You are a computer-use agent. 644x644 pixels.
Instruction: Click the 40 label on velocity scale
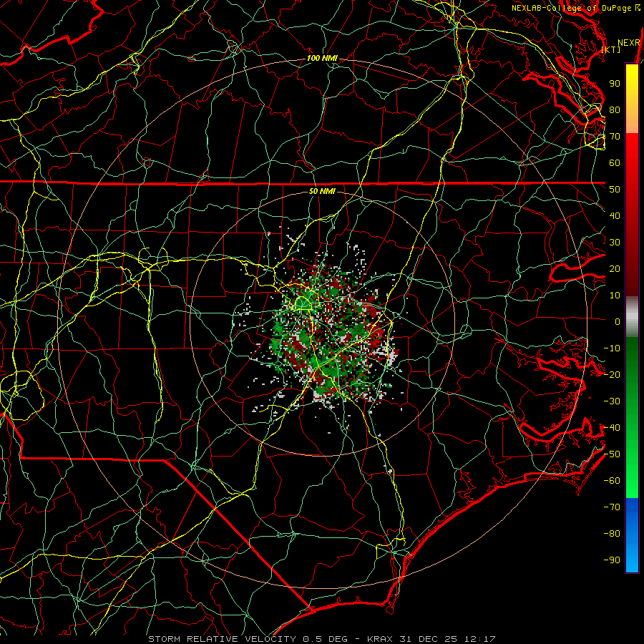pos(615,215)
